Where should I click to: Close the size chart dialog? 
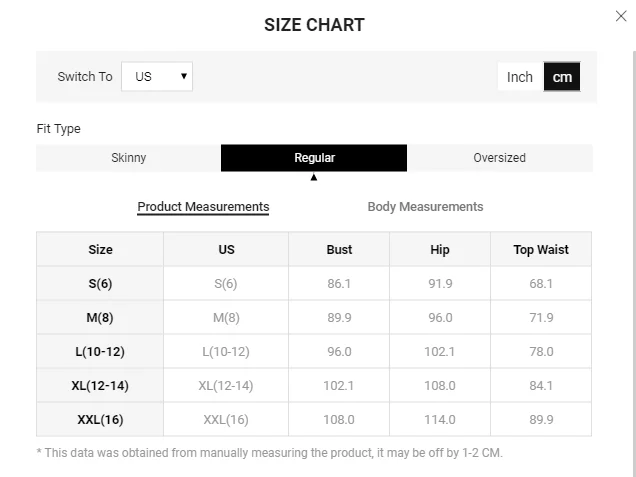pyautogui.click(x=621, y=16)
